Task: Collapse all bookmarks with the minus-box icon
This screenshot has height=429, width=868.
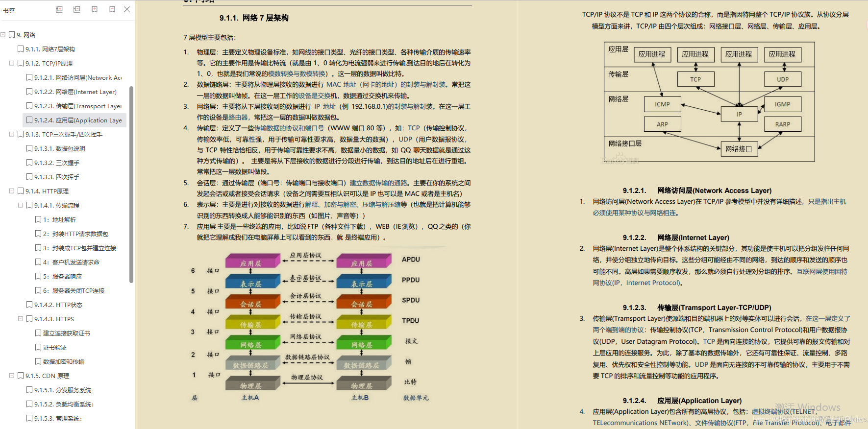Action: tap(77, 9)
